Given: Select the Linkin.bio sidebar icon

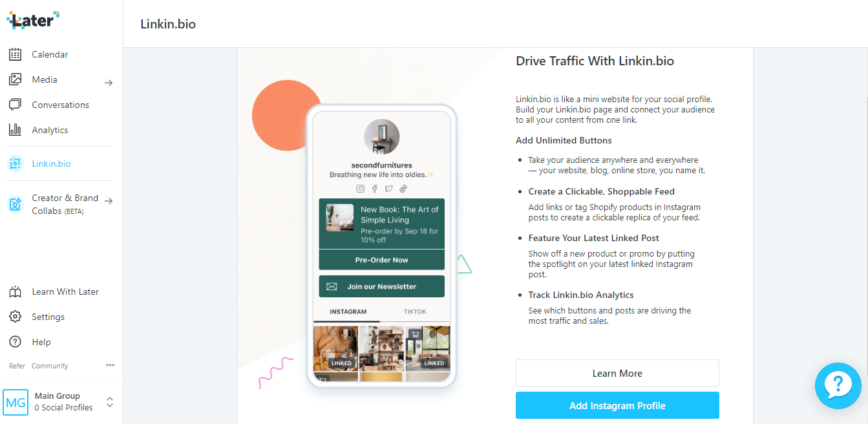Looking at the screenshot, I should pos(15,164).
